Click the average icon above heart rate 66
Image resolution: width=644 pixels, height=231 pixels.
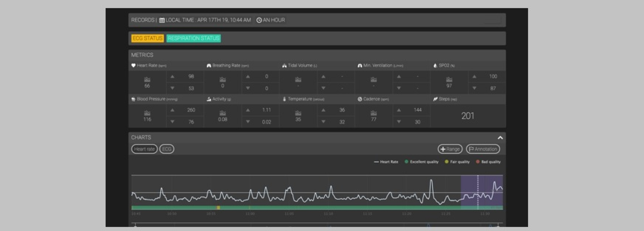coord(147,80)
